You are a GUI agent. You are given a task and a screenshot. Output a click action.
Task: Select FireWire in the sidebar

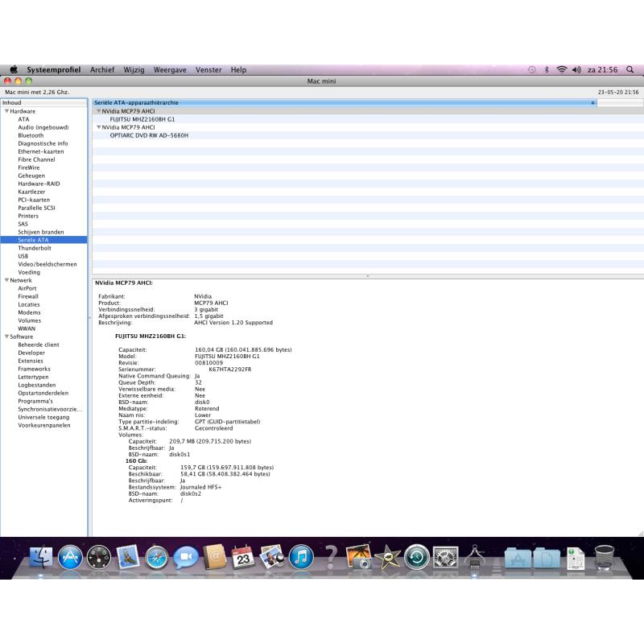(x=29, y=167)
